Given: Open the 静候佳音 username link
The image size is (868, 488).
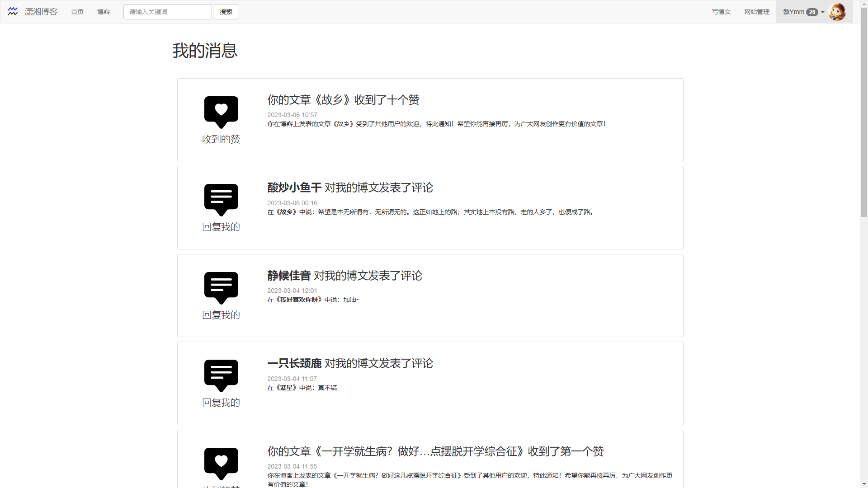Looking at the screenshot, I should point(289,276).
